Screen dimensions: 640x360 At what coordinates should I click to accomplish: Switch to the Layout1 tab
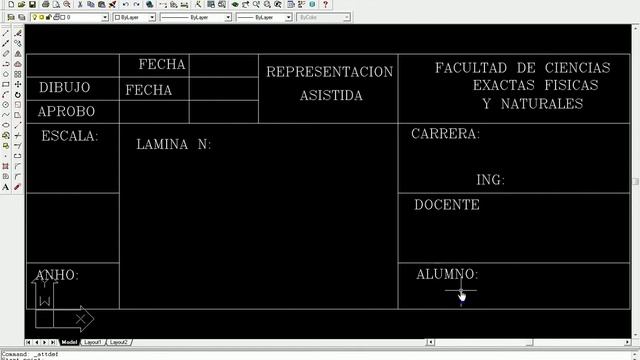[x=93, y=342]
